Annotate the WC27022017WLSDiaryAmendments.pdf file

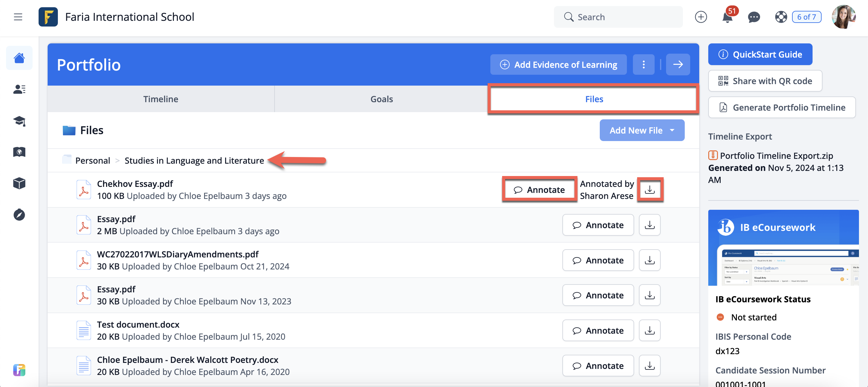[x=598, y=260]
